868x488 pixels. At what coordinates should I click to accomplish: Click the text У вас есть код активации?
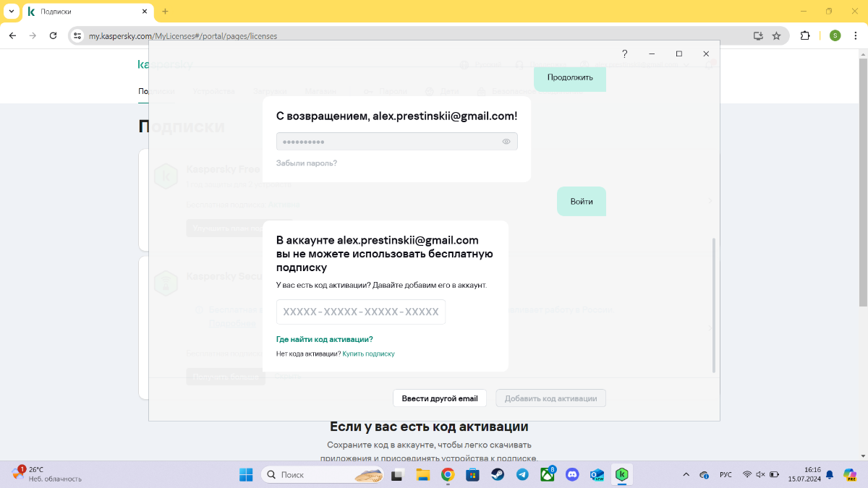click(x=322, y=286)
